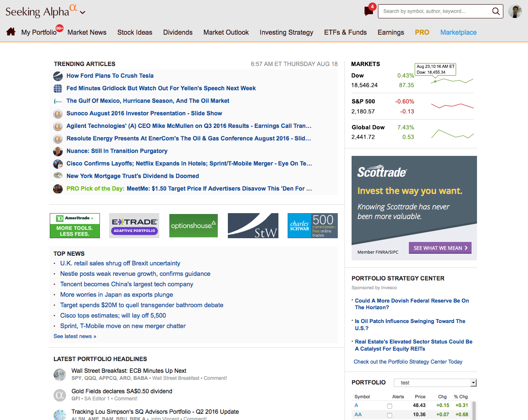Click the alpha icon beside Gold Fields headline
The height and width of the screenshot is (420, 528).
(x=60, y=395)
